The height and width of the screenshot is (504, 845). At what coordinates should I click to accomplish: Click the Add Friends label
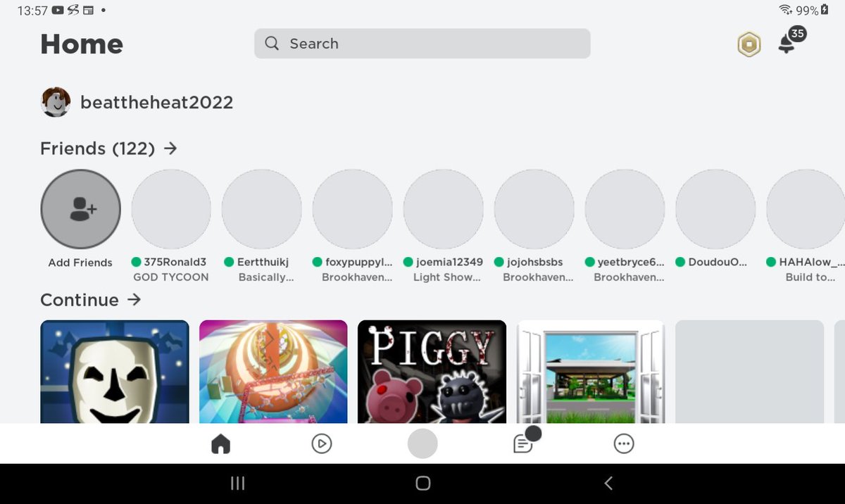[x=80, y=263]
